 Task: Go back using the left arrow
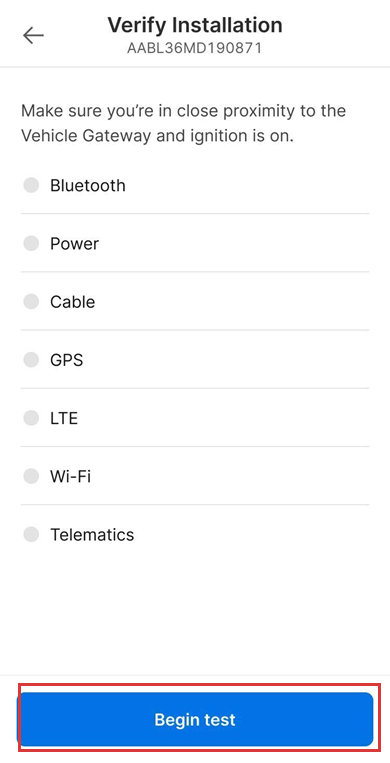[33, 36]
